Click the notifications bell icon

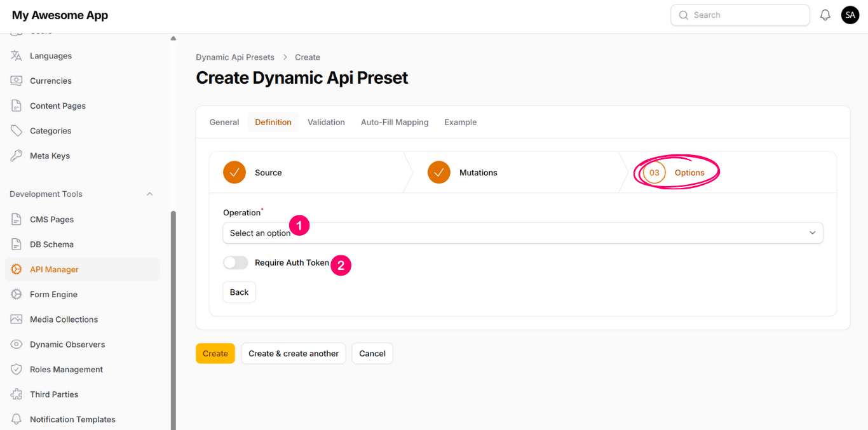825,15
